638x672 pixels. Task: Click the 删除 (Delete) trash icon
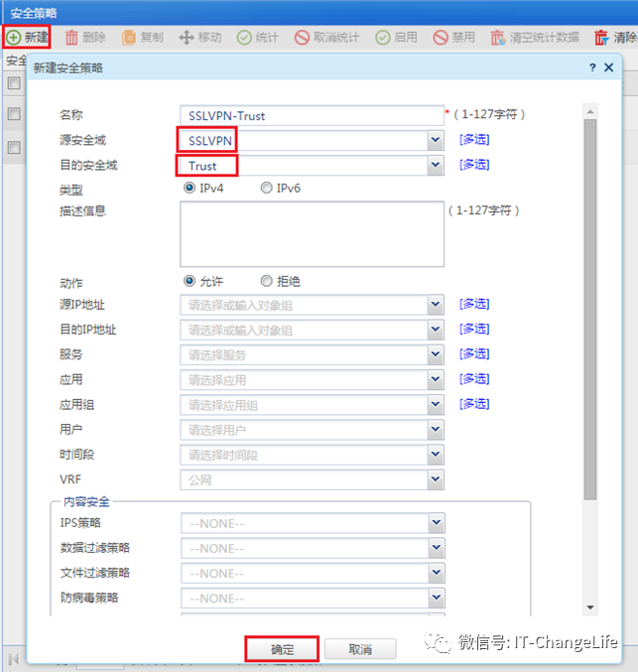[71, 38]
